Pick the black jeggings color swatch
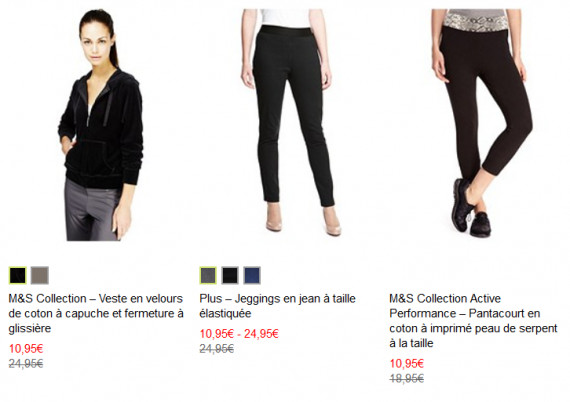The image size is (570, 402). [x=230, y=275]
